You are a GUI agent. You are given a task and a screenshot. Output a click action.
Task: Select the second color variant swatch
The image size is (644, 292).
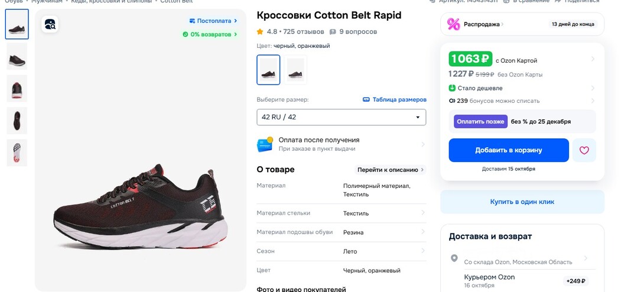295,70
